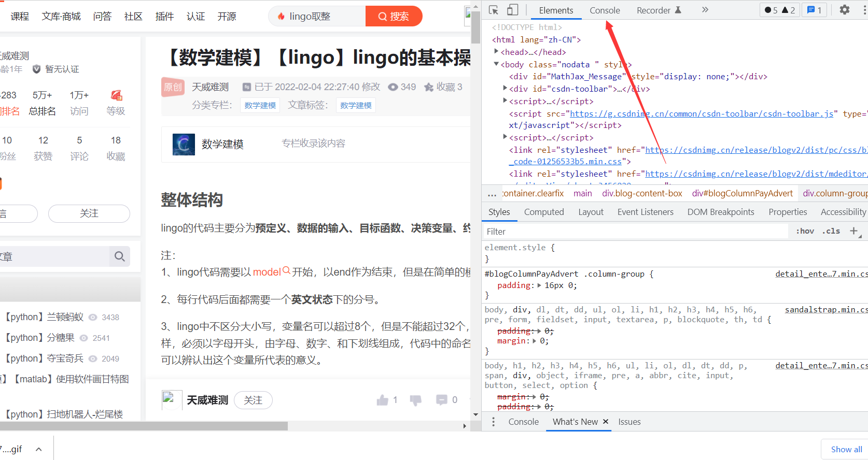Viewport: 868px width, 460px height.
Task: Click the thumbs up like icon
Action: tap(383, 400)
